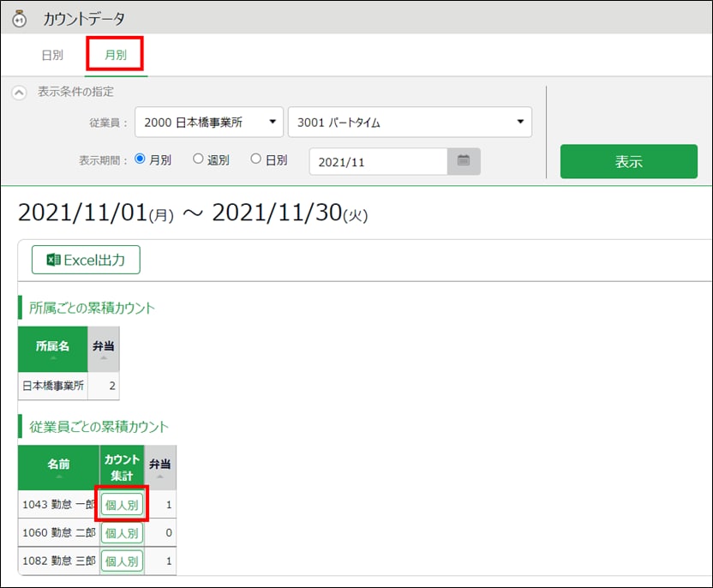Screen dimensions: 713x588
Task: Select the 月別 display period radio button
Action: tap(141, 159)
